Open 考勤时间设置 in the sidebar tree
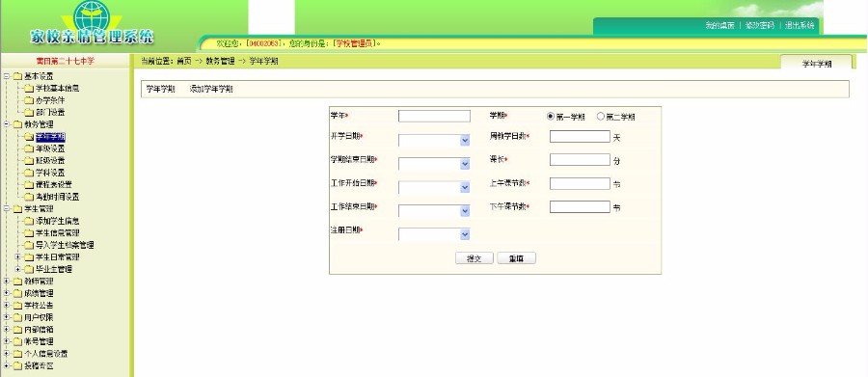 (58, 197)
